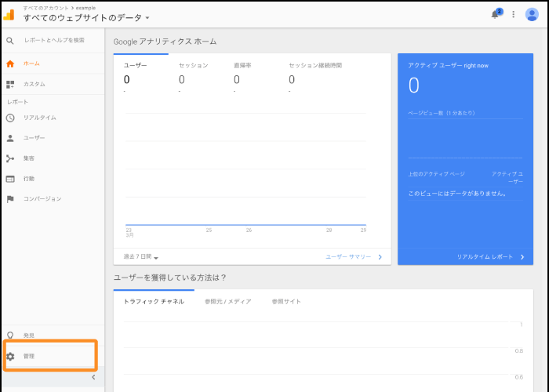Switch to the 参照元 / メディア tab
The image size is (549, 392).
pos(228,302)
